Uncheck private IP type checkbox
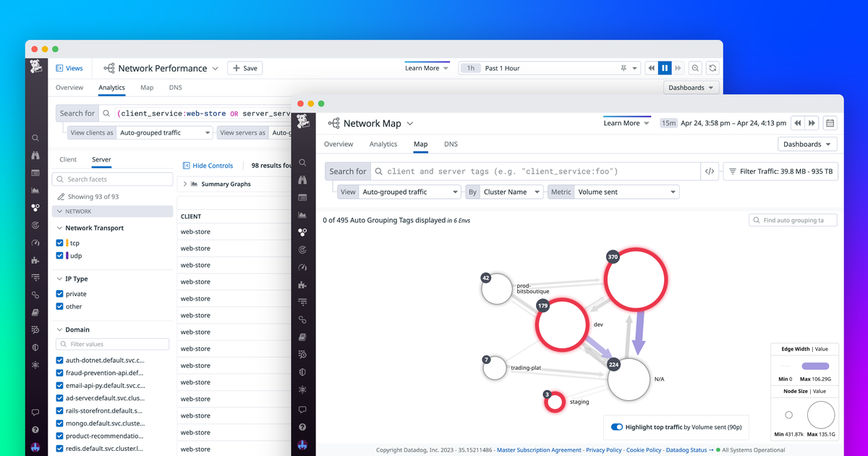The height and width of the screenshot is (456, 868). click(x=60, y=294)
